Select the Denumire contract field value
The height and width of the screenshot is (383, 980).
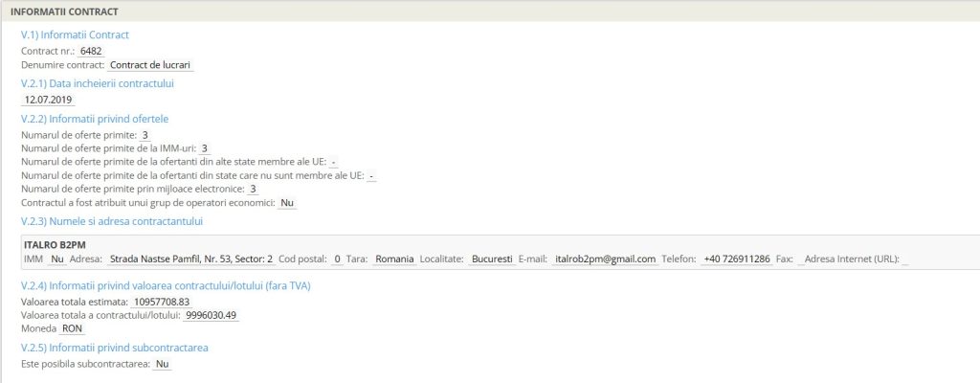tap(151, 65)
